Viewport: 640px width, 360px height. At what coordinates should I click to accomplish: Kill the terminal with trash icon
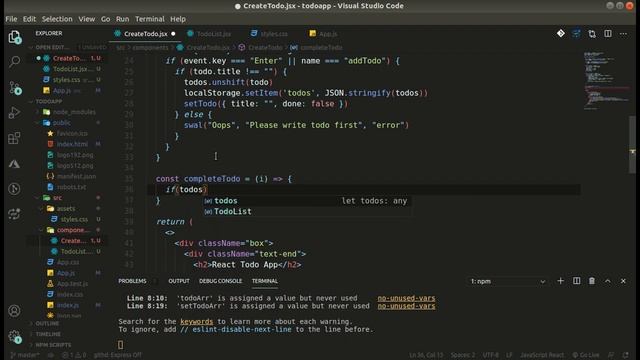pyautogui.click(x=592, y=281)
